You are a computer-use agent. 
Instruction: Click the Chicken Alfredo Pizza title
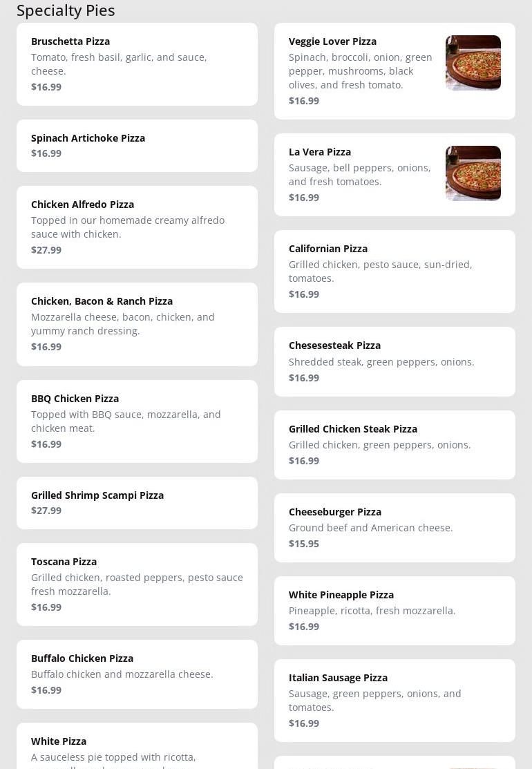tap(82, 205)
